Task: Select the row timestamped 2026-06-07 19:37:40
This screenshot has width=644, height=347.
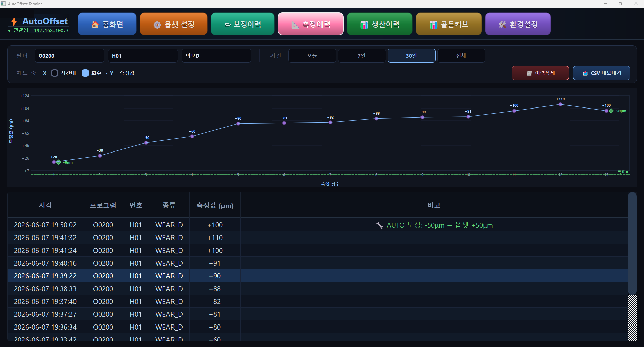Action: pyautogui.click(x=317, y=302)
